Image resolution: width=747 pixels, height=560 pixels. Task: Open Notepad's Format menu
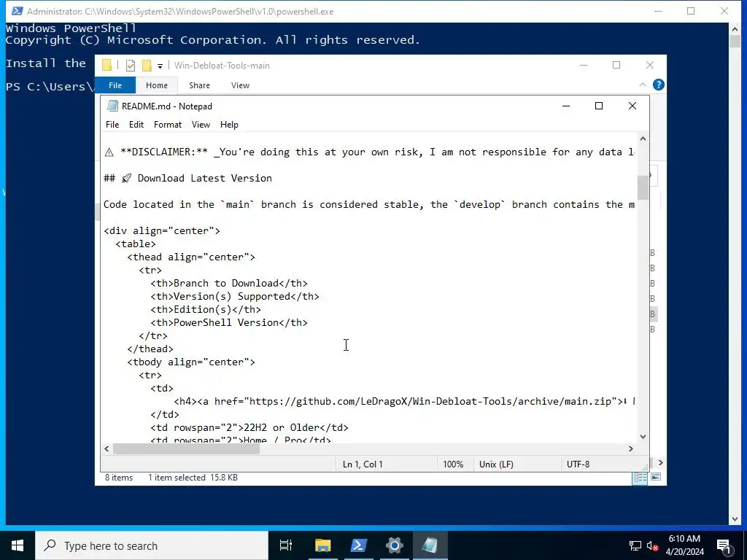coord(168,124)
